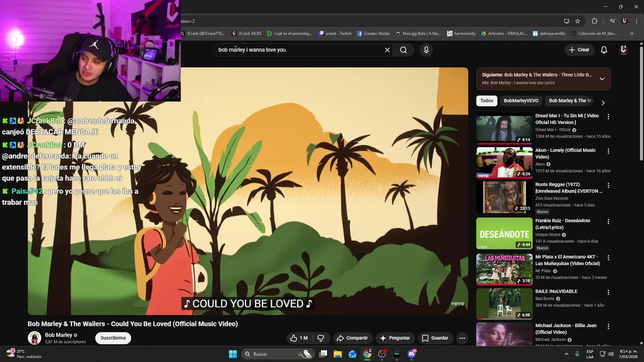Open Windows Start menu
Image resolution: width=644 pixels, height=362 pixels.
(x=233, y=354)
